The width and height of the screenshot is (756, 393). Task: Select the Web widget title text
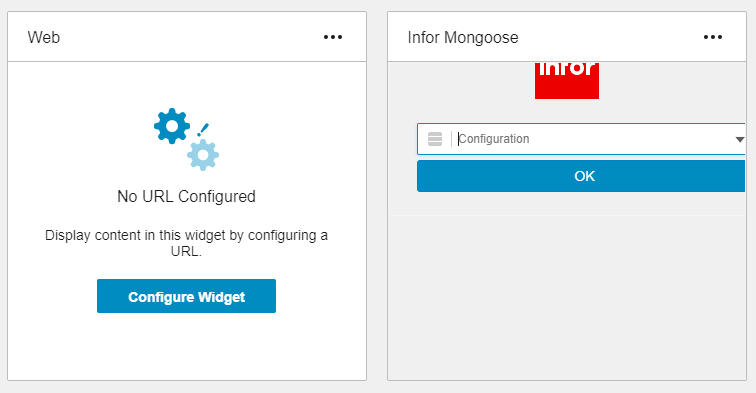pyautogui.click(x=44, y=37)
